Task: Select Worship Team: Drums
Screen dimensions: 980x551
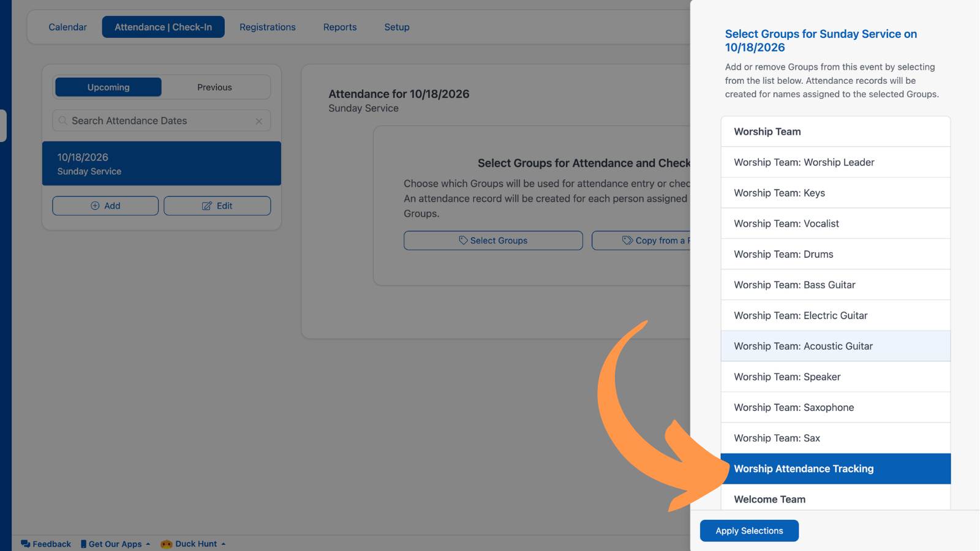Action: [835, 254]
